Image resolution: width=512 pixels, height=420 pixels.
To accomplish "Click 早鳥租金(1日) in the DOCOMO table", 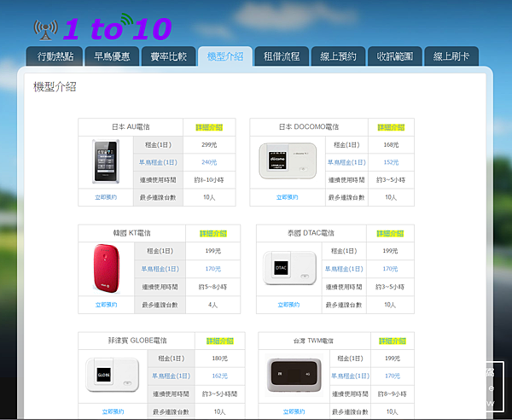I will tap(346, 162).
